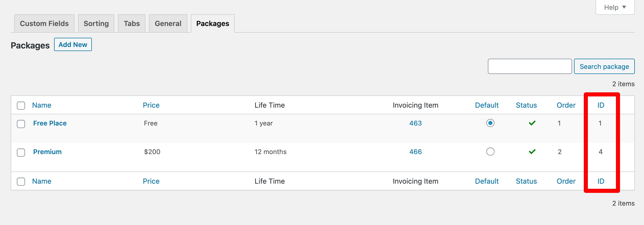The image size is (644, 225).
Task: Sort by ID in the footer row
Action: (x=601, y=181)
